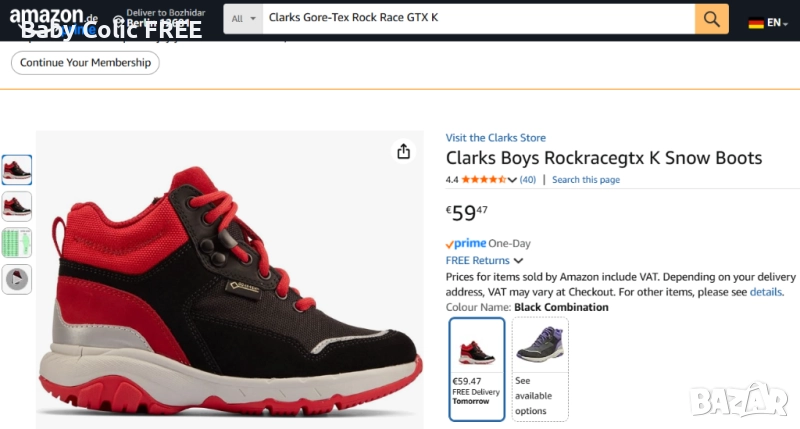Viewport: 800px width, 429px height.
Task: Open the All categories search dropdown
Action: point(243,19)
